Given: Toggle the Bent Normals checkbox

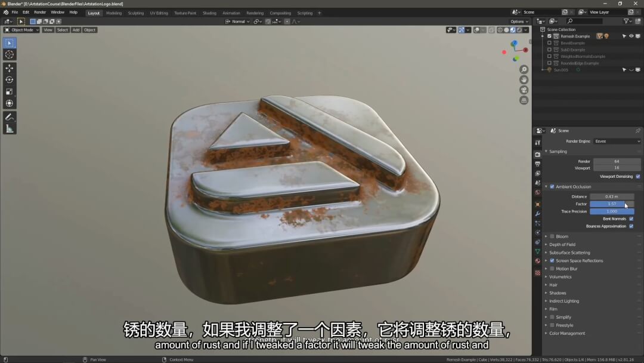Looking at the screenshot, I should [x=631, y=219].
